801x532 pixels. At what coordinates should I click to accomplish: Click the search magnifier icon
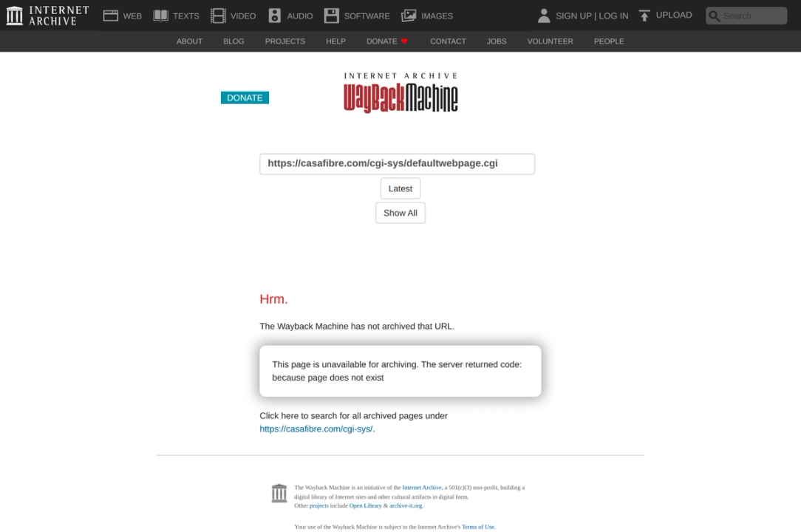(714, 16)
